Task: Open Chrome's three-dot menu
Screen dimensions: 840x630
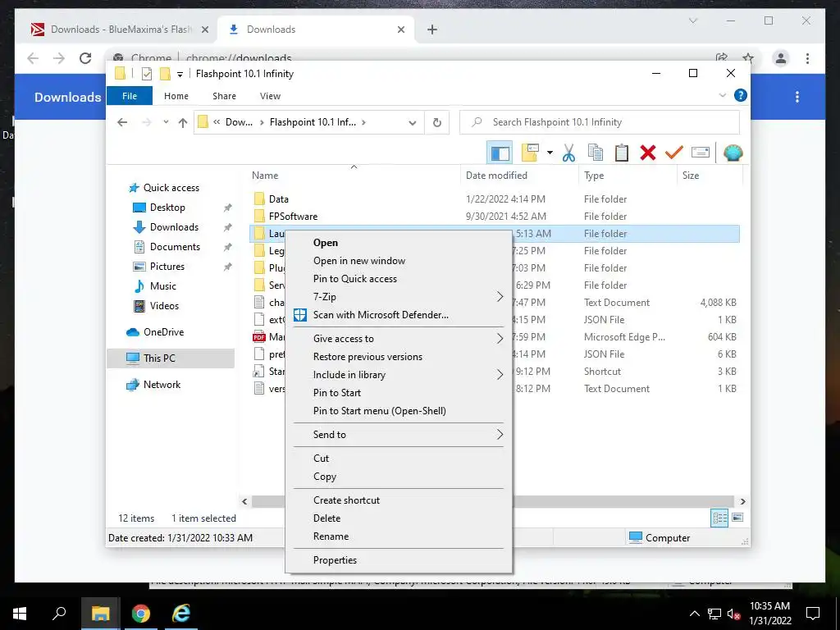Action: [x=807, y=58]
